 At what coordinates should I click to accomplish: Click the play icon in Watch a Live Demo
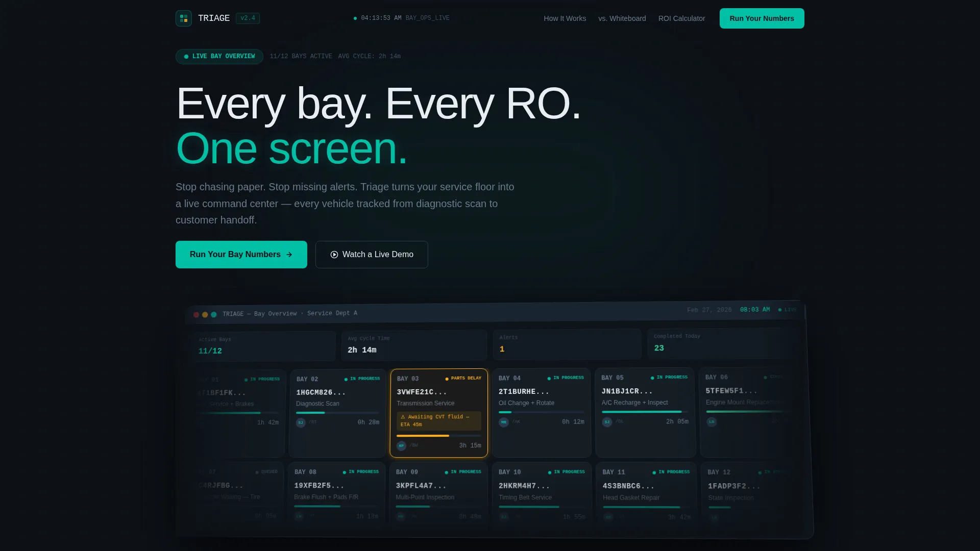334,255
